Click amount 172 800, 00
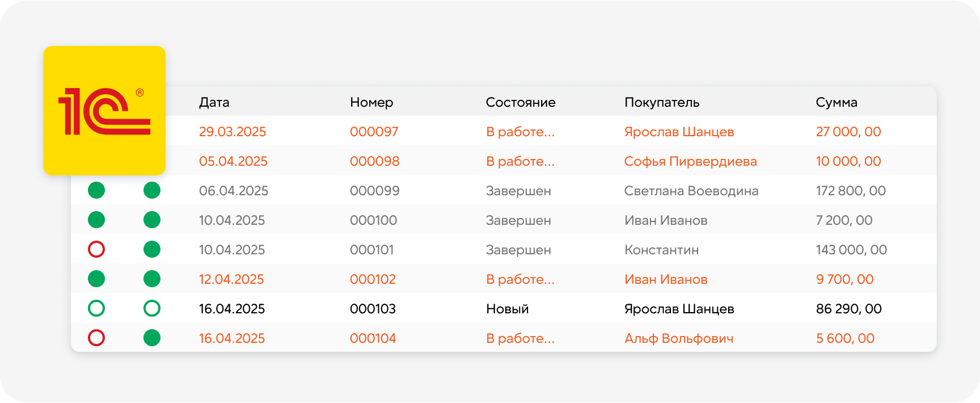The width and height of the screenshot is (980, 403). tap(851, 191)
